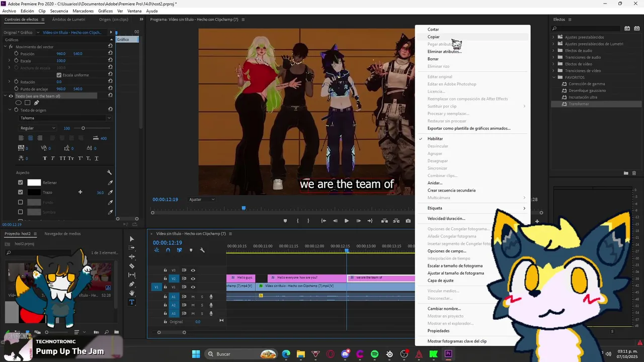Toggle Escala uniforme checkbox
The width and height of the screenshot is (644, 362).
click(59, 75)
